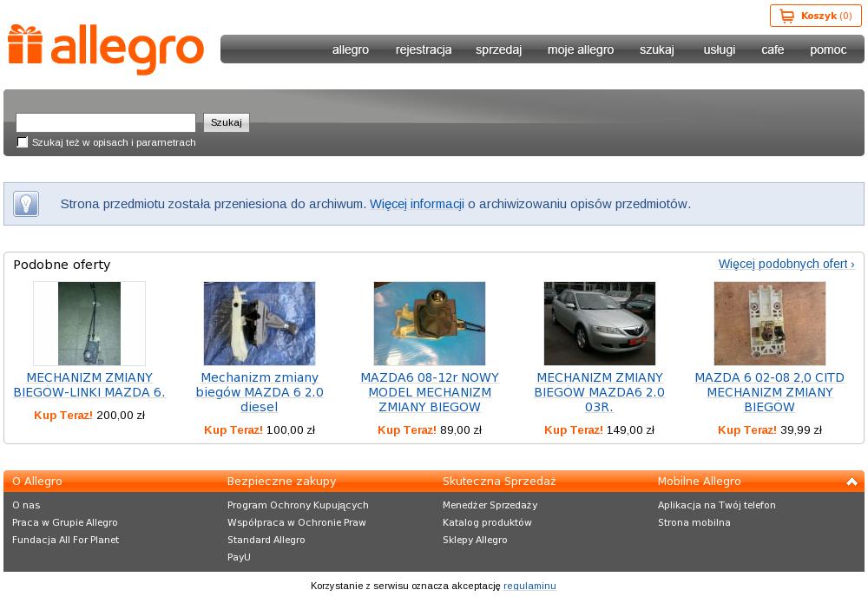This screenshot has height=603, width=868.
Task: Open 'Standard Allegro' footer link
Action: click(x=266, y=540)
